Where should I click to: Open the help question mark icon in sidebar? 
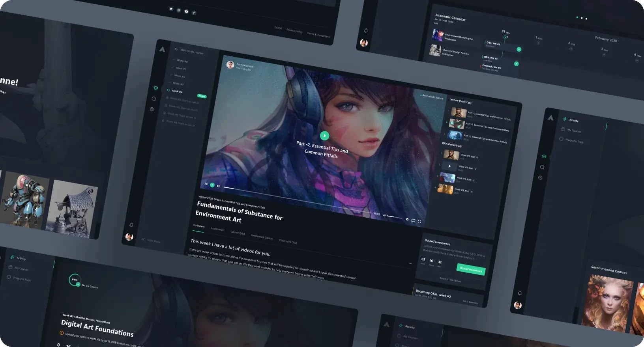tap(152, 109)
